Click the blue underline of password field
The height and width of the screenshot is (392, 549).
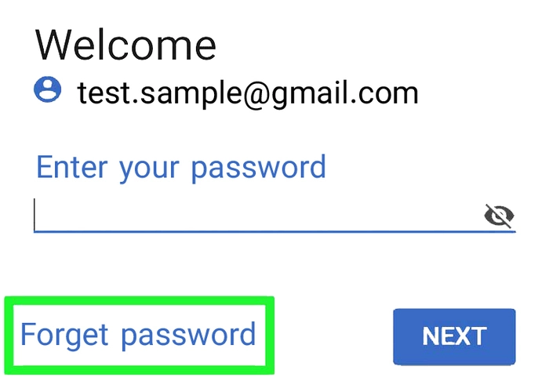274,231
